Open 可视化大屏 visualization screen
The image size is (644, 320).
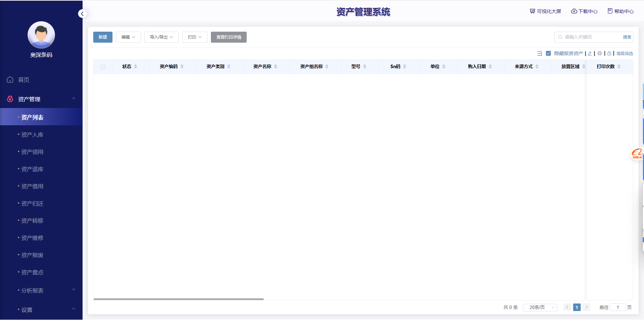pos(546,11)
